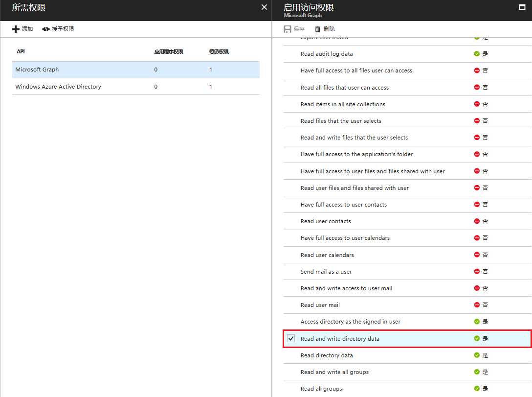
Task: Select Read user calendars permission row
Action: tap(327, 255)
